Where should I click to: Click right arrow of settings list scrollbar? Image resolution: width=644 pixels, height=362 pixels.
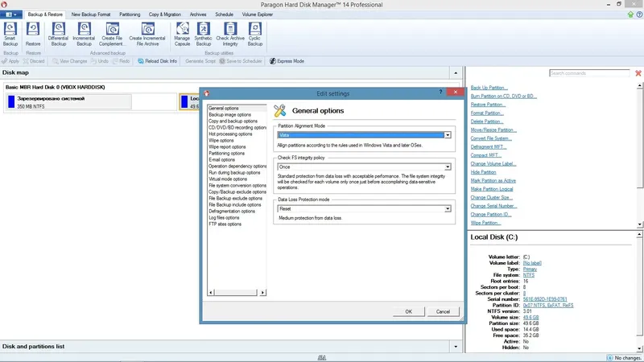(263, 293)
